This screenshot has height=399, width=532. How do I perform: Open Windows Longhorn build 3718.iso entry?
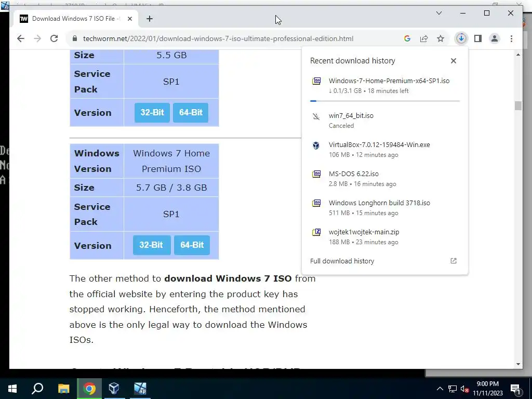click(x=385, y=208)
